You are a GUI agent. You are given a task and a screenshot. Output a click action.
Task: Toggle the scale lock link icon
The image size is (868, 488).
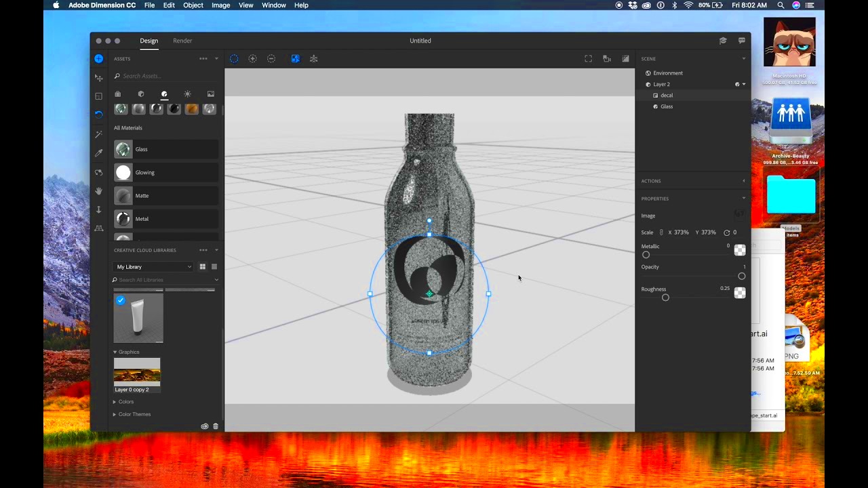coord(661,232)
